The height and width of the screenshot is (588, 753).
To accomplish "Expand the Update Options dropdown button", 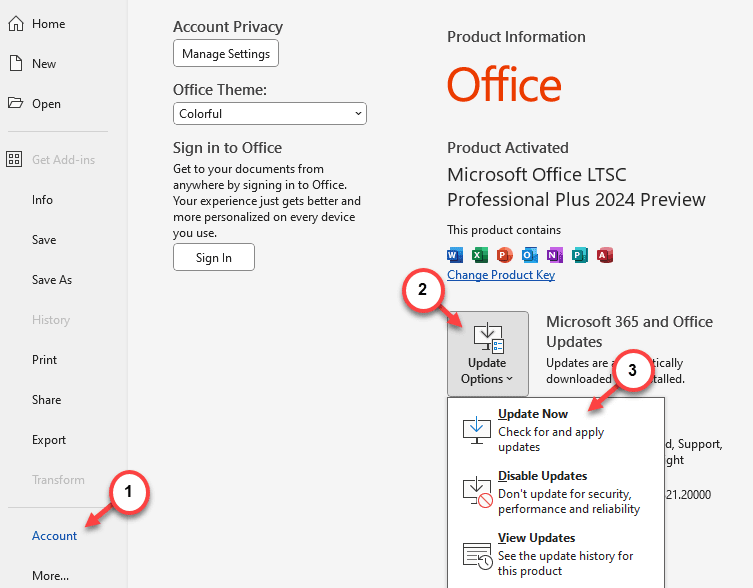I will [x=487, y=354].
